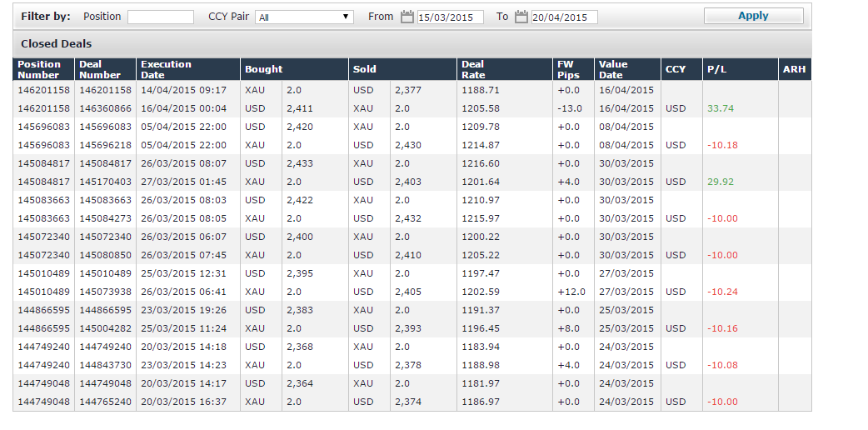Select deal number 145080850
This screenshot has width=868, height=430.
105,255
